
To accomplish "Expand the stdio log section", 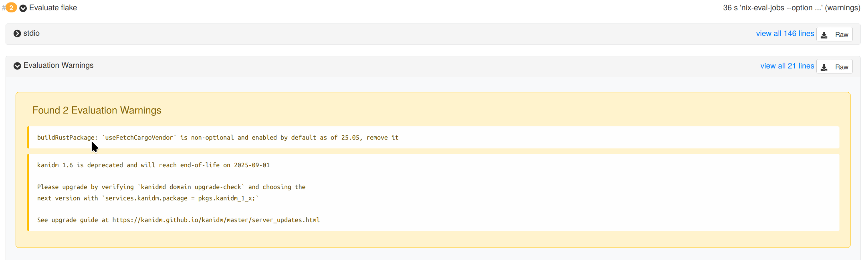I will click(17, 34).
